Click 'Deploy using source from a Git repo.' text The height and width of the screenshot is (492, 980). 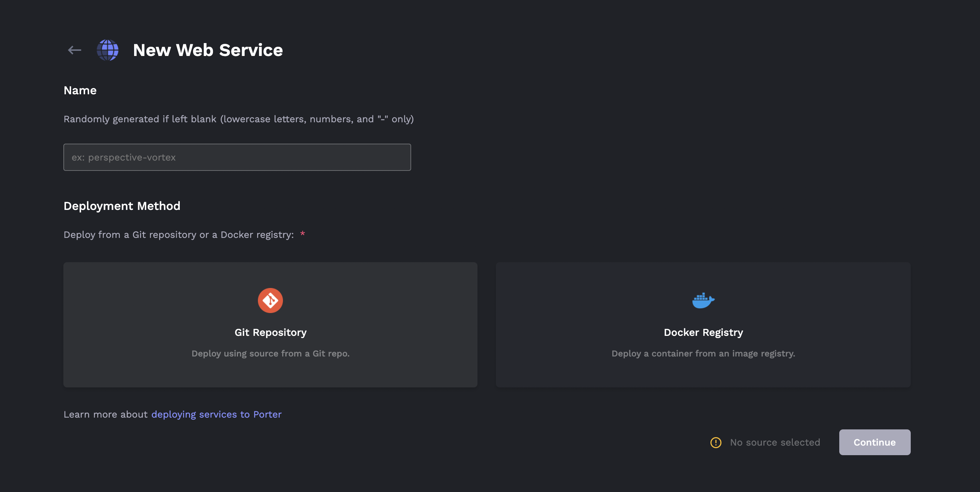(270, 354)
